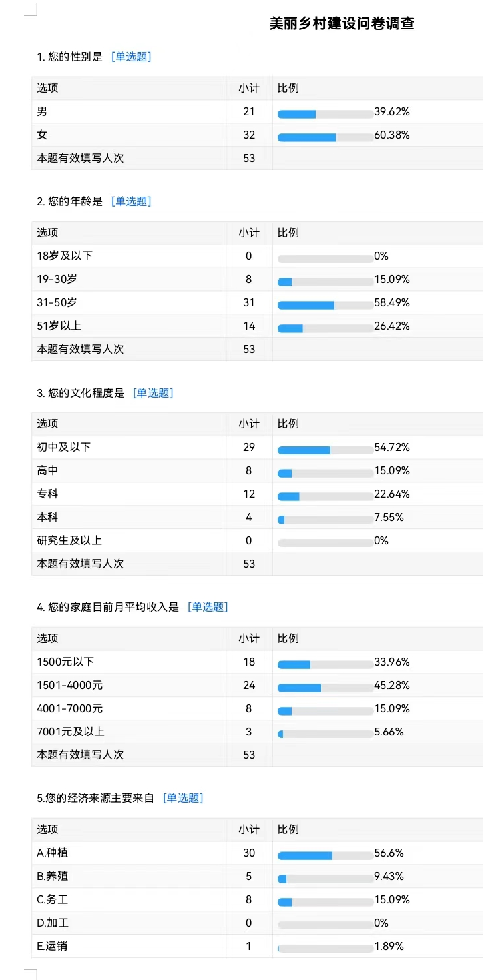Viewport: 484px width, 980px height.
Task: Click the 比例 header in question 4 table
Action: pyautogui.click(x=288, y=638)
